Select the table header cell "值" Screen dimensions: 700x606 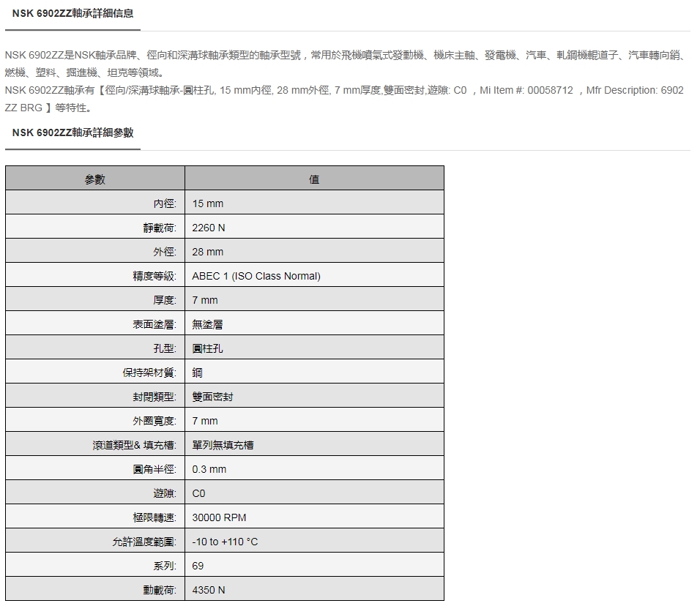(x=314, y=179)
